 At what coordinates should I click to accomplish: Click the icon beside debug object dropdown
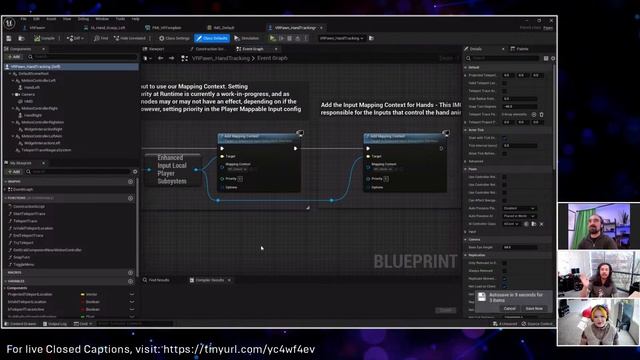371,38
